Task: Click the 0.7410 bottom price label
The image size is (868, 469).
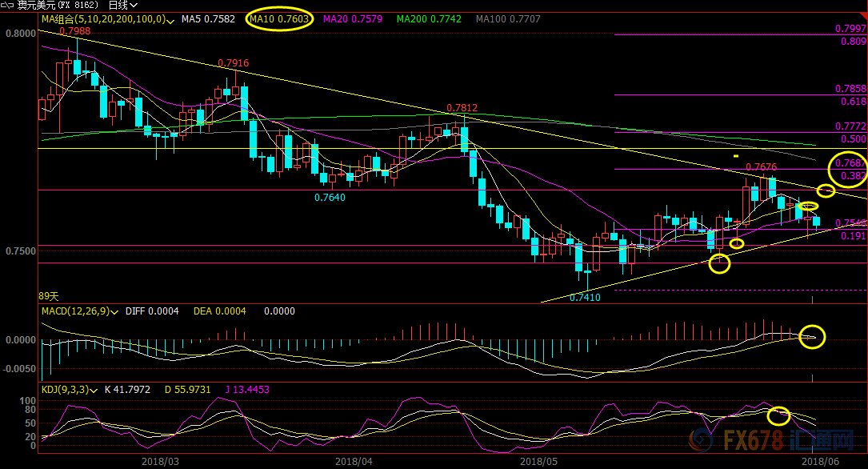Action: coord(585,298)
